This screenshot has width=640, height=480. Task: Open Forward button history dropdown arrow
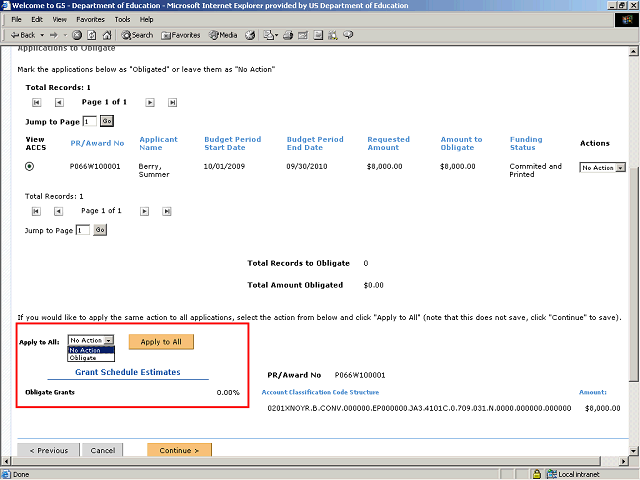click(x=65, y=35)
